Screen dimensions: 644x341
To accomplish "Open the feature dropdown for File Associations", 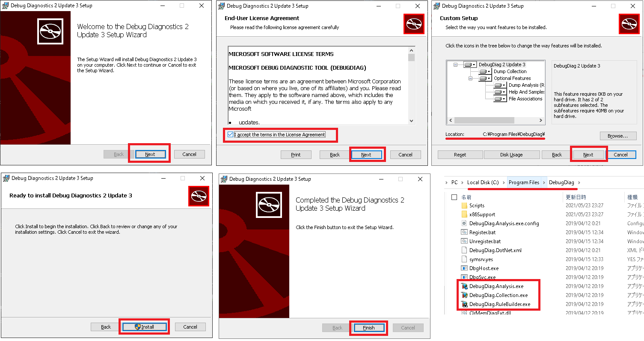I will click(x=500, y=99).
